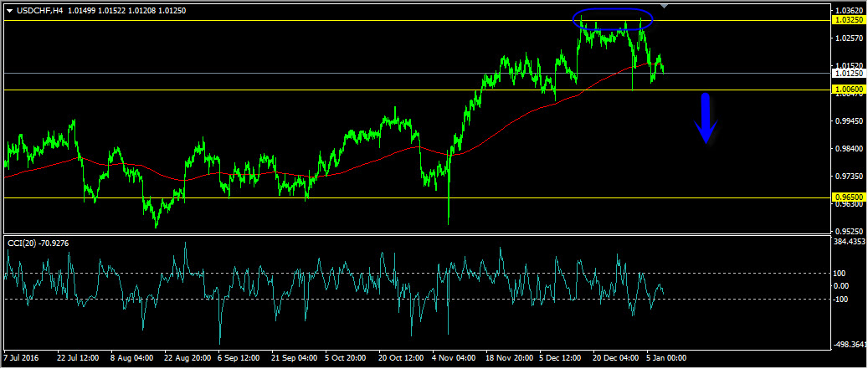Click the 5 Oct 20:00 time label
This screenshot has width=868, height=369.
(346, 358)
